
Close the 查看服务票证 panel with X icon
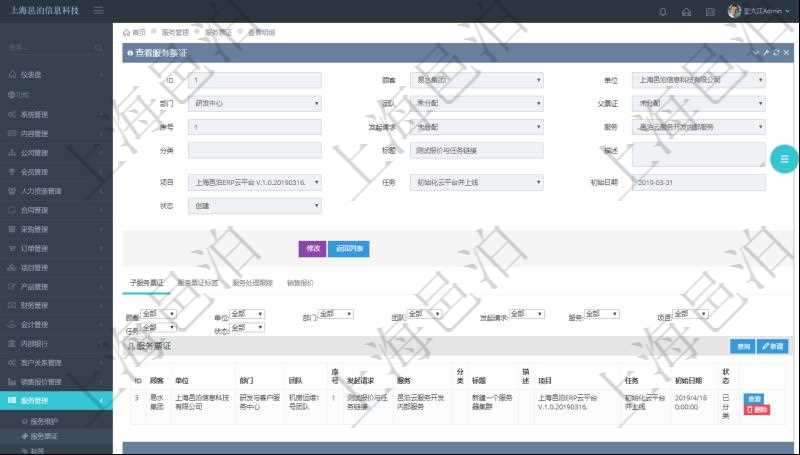tap(786, 52)
